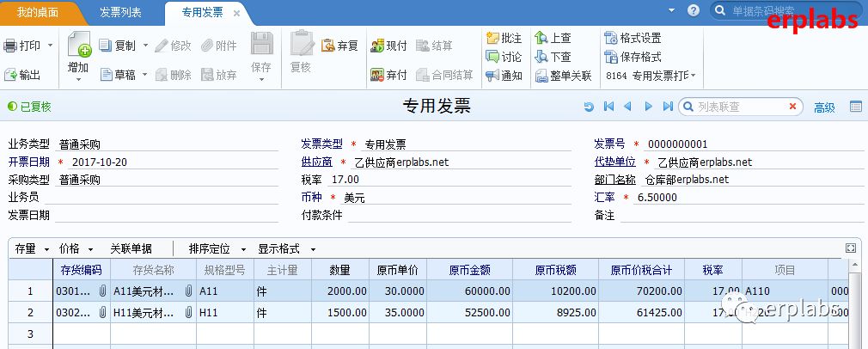Click the 汇率 field value 6.50000

tap(657, 197)
